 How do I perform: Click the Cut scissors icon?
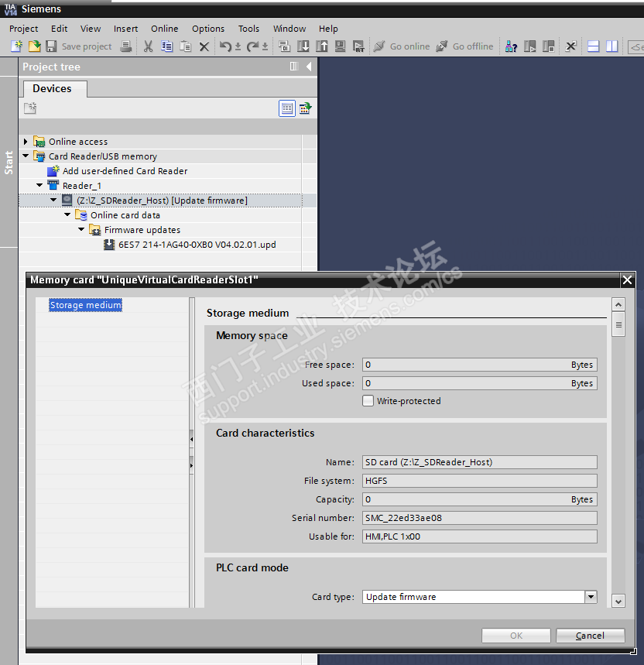point(148,46)
